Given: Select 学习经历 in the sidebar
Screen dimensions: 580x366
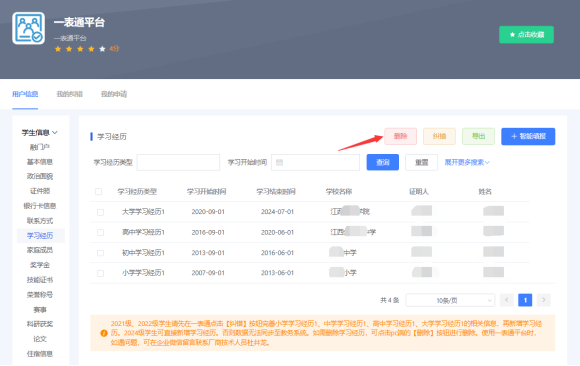Looking at the screenshot, I should 40,236.
